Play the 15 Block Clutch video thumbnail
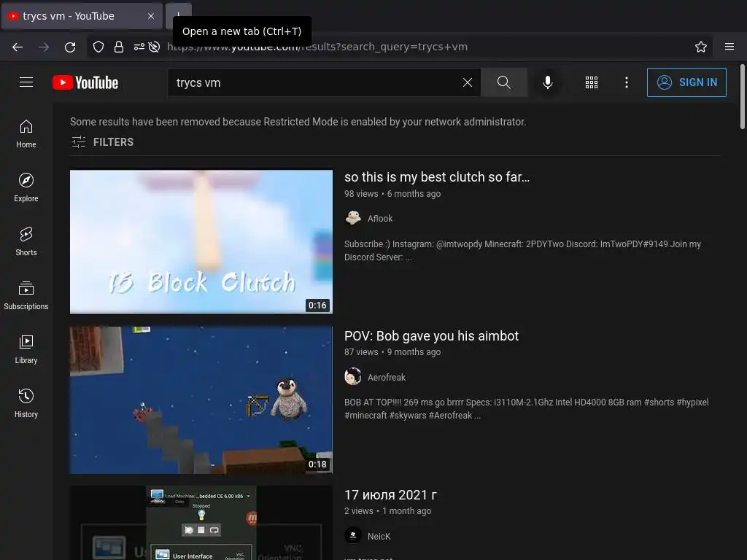 tap(201, 242)
